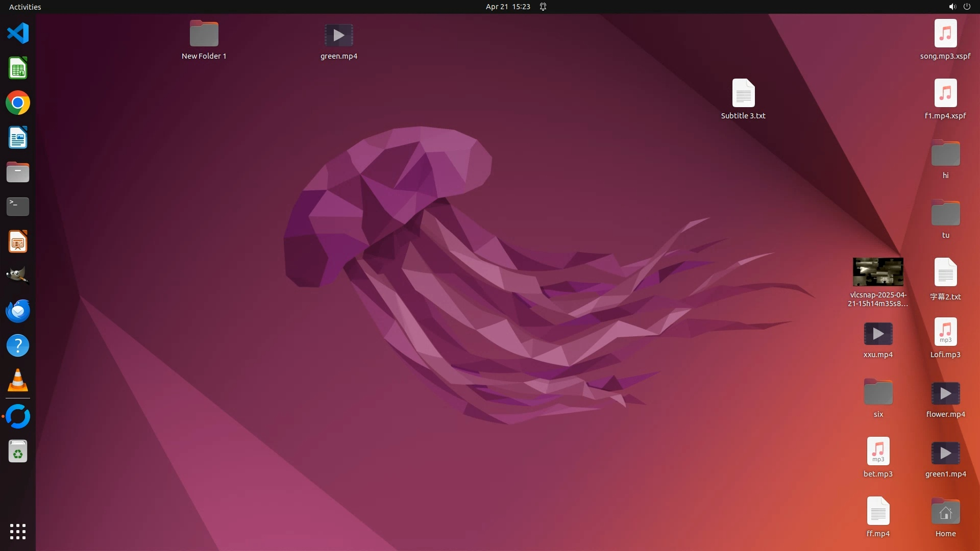Select the vlcsnap screenshot thumbnail

878,272
